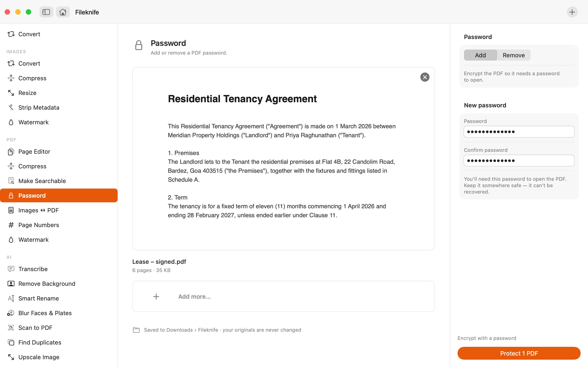This screenshot has height=367, width=588.
Task: Open Blur Faces & Plates tool
Action: tap(59, 313)
